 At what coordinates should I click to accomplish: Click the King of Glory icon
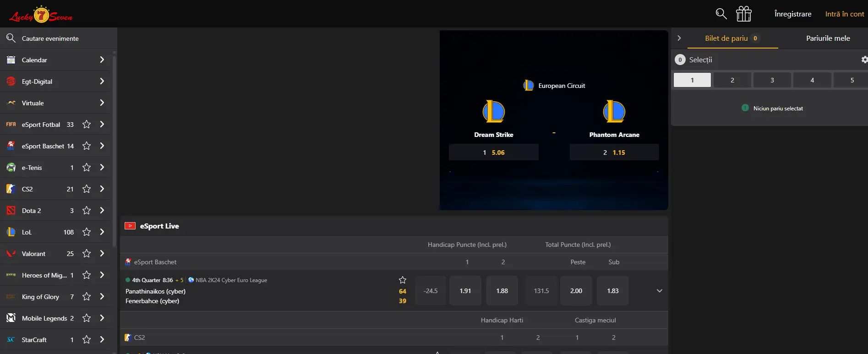[x=11, y=297]
